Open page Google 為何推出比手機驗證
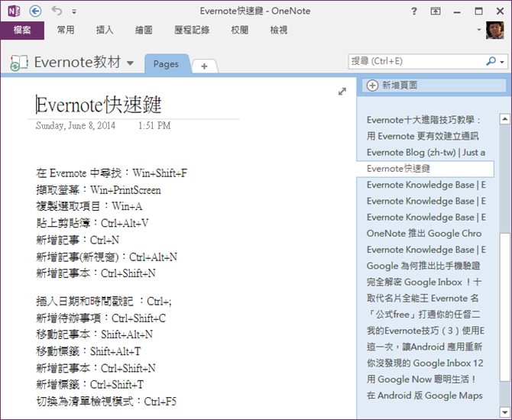 (425, 266)
